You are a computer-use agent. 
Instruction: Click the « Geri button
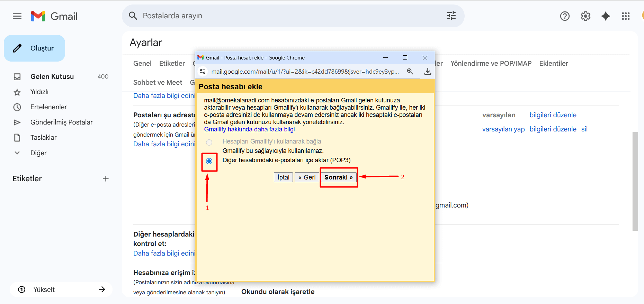(307, 177)
